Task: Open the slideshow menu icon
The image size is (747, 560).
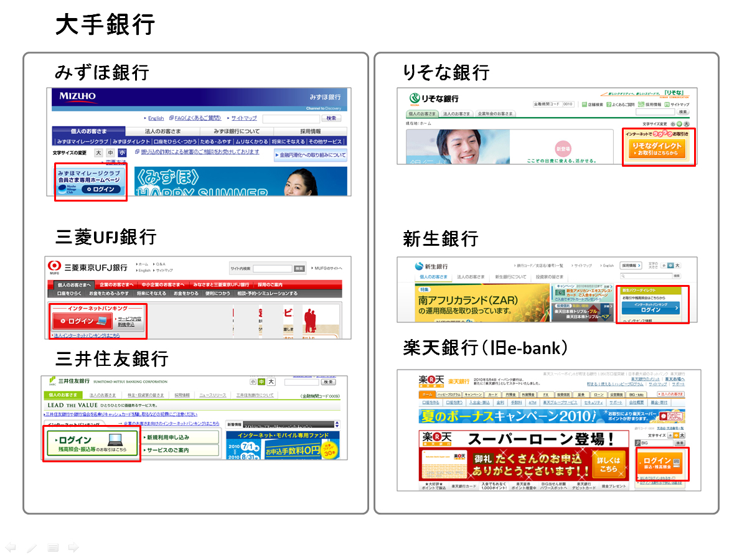Action: coord(53,548)
